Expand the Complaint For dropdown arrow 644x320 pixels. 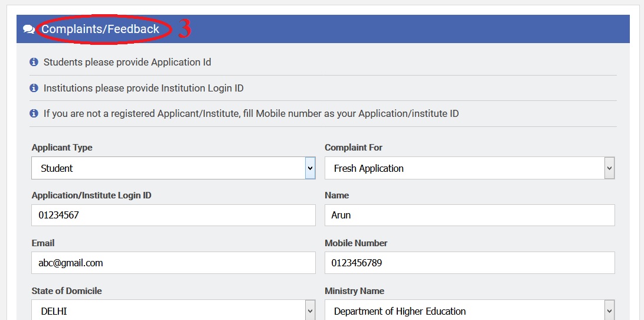click(x=610, y=168)
